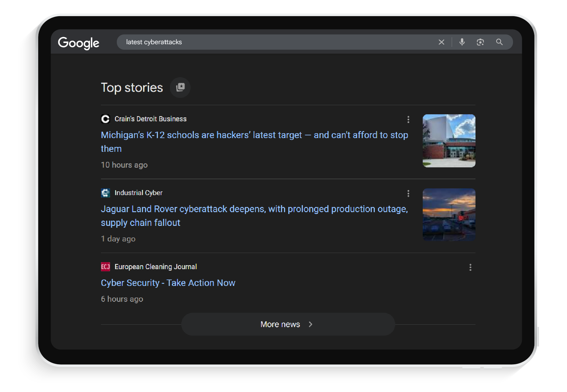Start voice search with microphone icon
The width and height of the screenshot is (567, 392).
coord(462,42)
